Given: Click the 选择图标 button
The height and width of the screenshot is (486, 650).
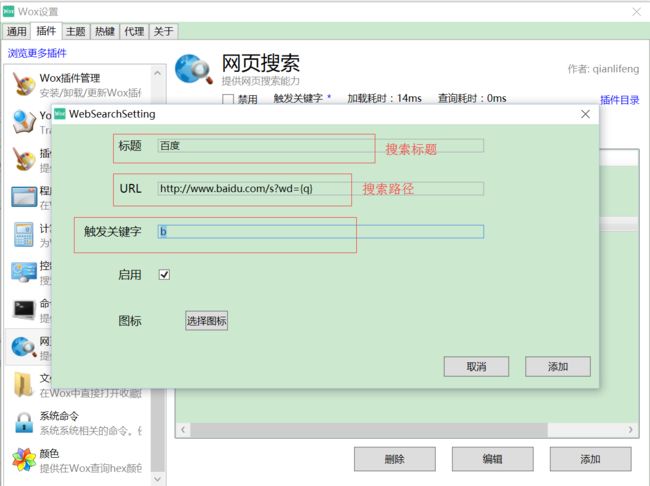Looking at the screenshot, I should click(x=206, y=321).
